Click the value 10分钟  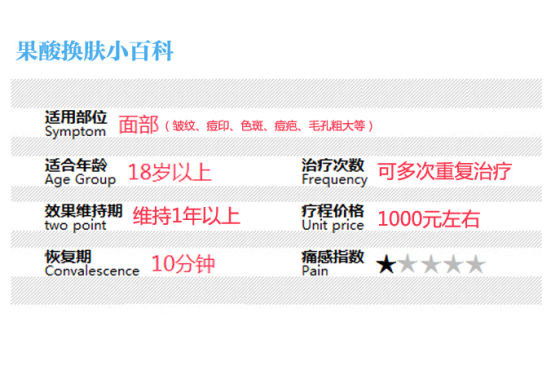(x=183, y=264)
